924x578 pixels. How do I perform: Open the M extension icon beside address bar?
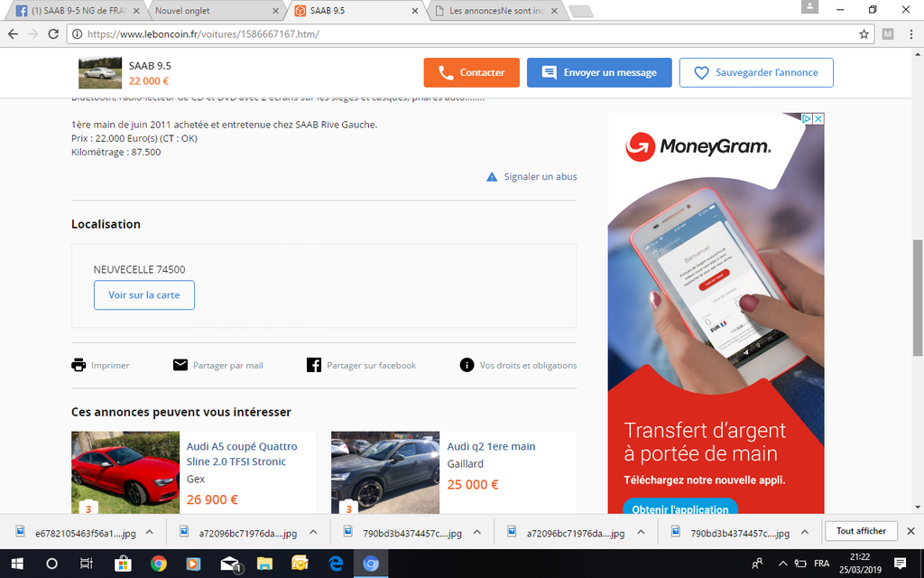tap(888, 34)
